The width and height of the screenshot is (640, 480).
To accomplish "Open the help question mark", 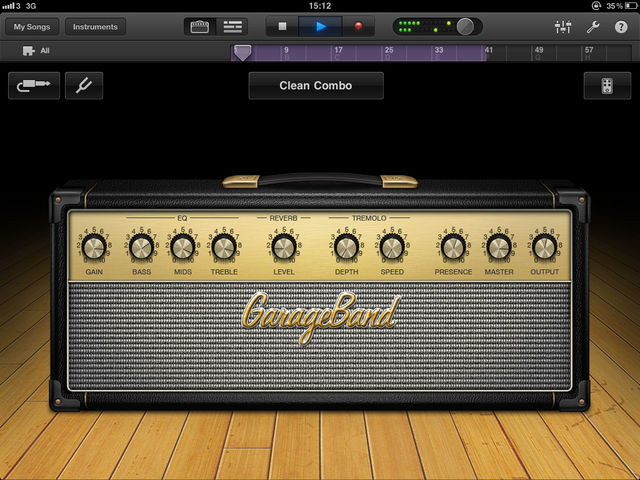I will click(x=621, y=27).
